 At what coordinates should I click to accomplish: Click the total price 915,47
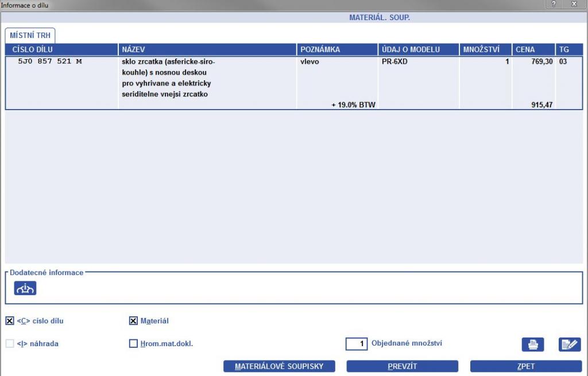click(542, 105)
